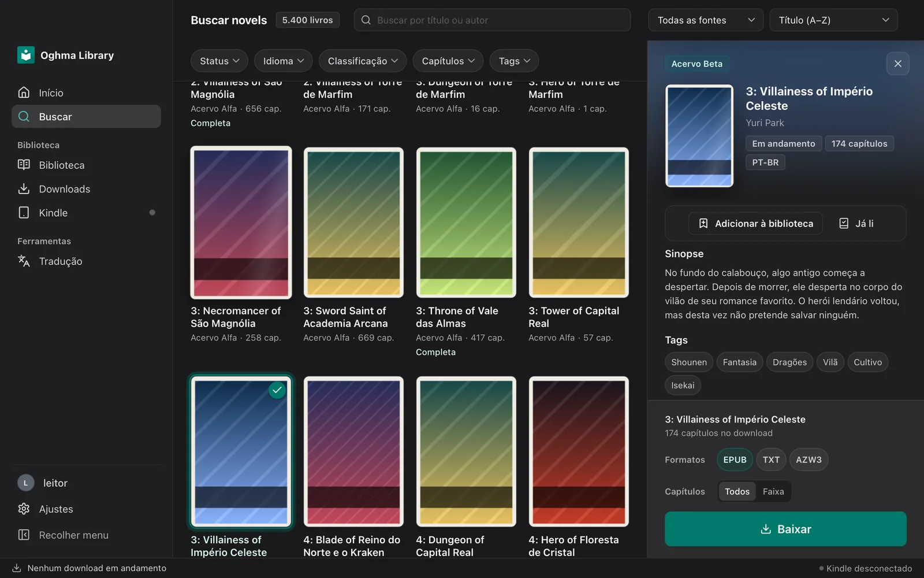Open the Status filter dropdown
Screen dimensions: 924x578
pyautogui.click(x=219, y=61)
